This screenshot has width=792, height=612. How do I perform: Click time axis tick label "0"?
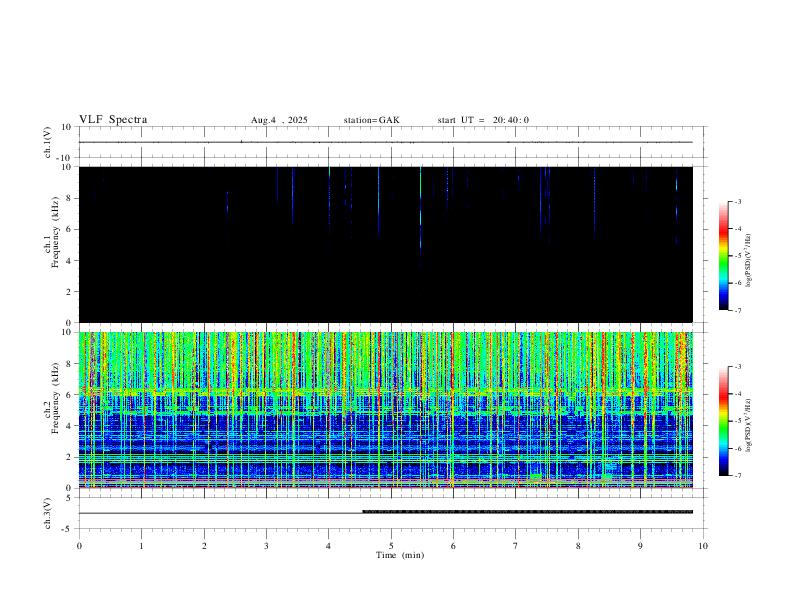point(79,546)
